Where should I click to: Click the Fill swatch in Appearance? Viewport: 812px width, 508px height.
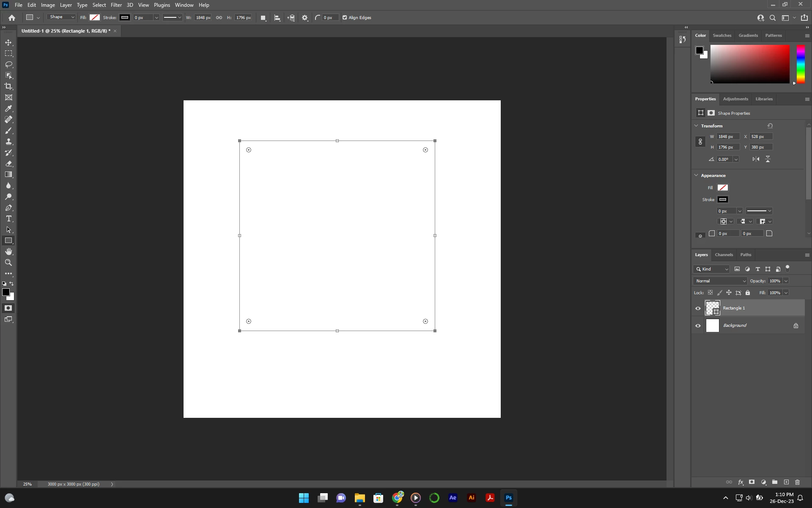click(x=722, y=188)
